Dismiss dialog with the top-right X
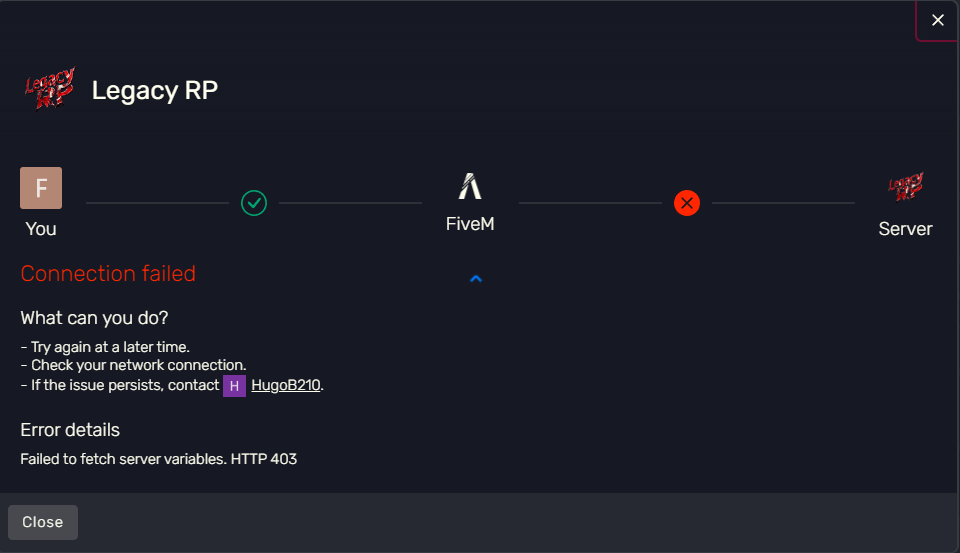 pos(937,20)
